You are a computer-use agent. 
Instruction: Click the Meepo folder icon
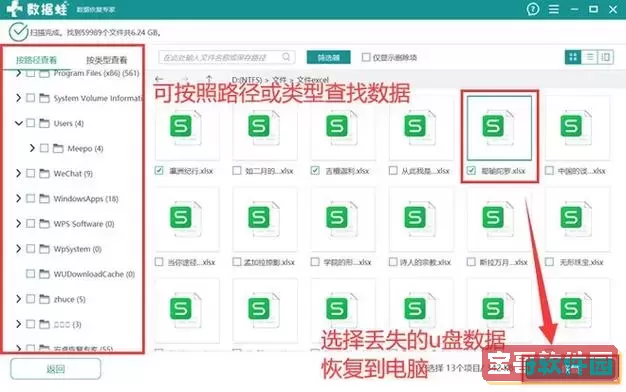(58, 148)
